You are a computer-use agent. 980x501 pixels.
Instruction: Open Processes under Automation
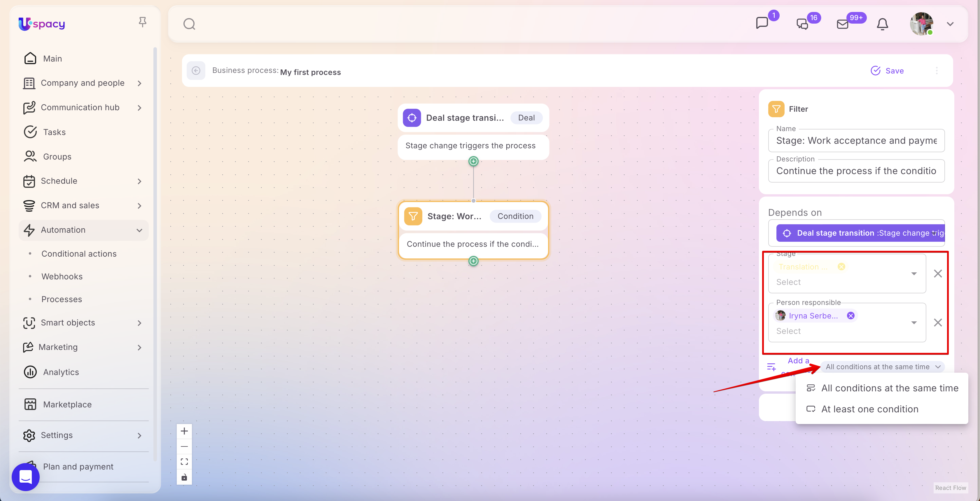pos(62,299)
